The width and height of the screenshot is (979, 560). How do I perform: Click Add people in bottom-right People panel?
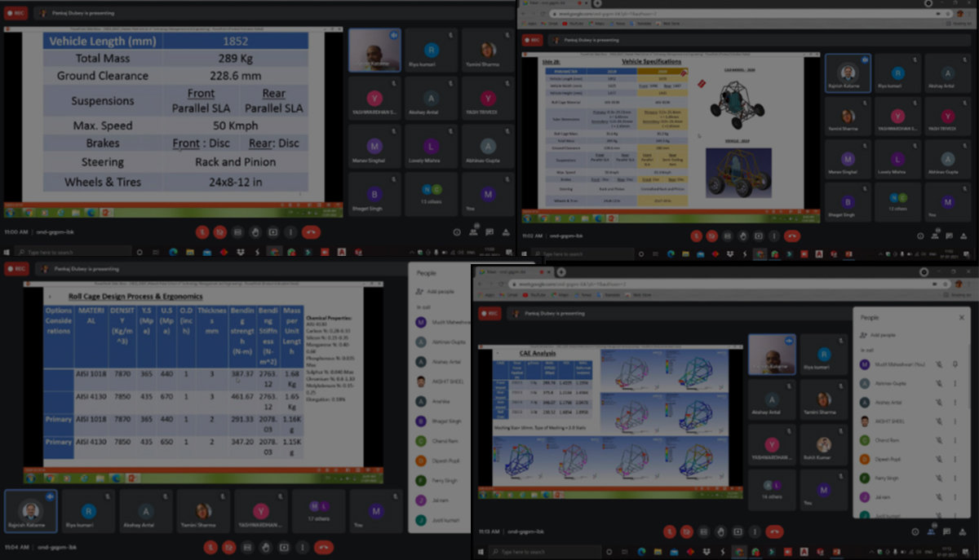(881, 335)
